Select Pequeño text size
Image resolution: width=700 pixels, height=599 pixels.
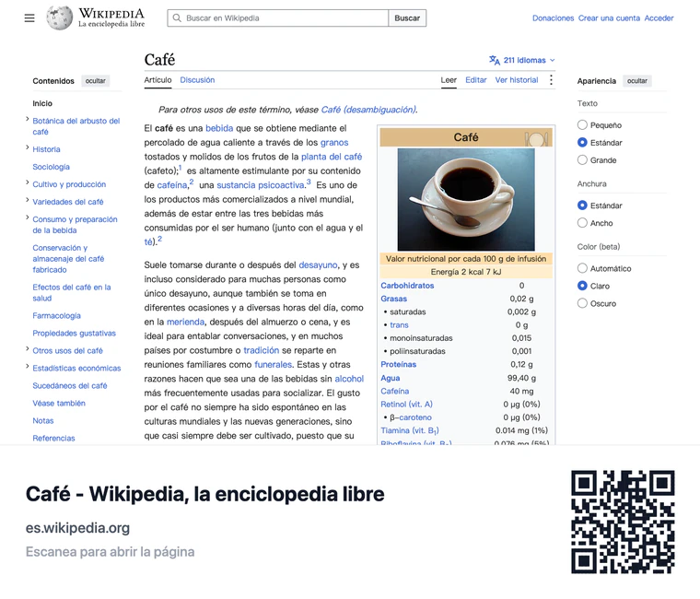582,124
